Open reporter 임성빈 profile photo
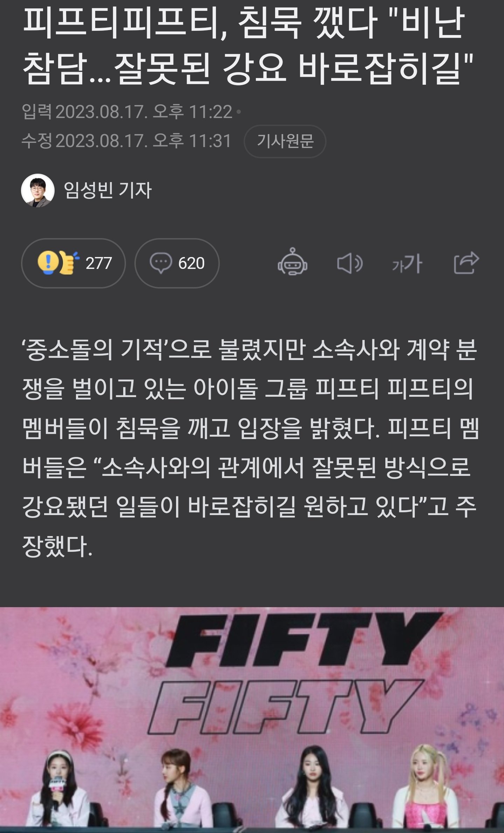This screenshot has width=504, height=833. point(38,190)
